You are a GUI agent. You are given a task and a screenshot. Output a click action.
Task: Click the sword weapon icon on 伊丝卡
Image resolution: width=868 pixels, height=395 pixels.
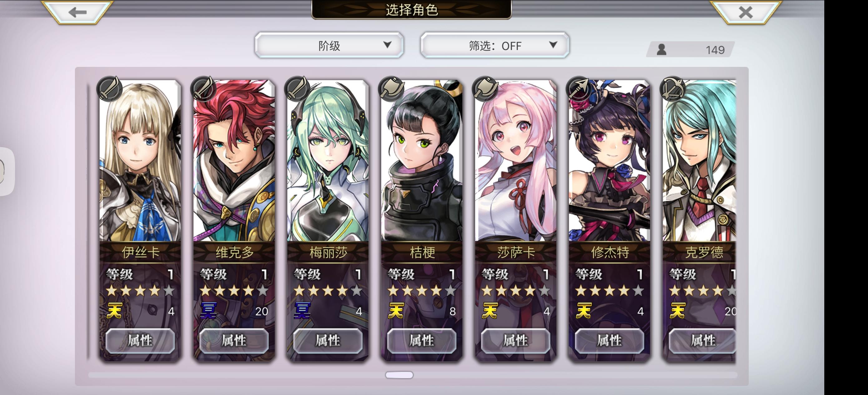110,89
